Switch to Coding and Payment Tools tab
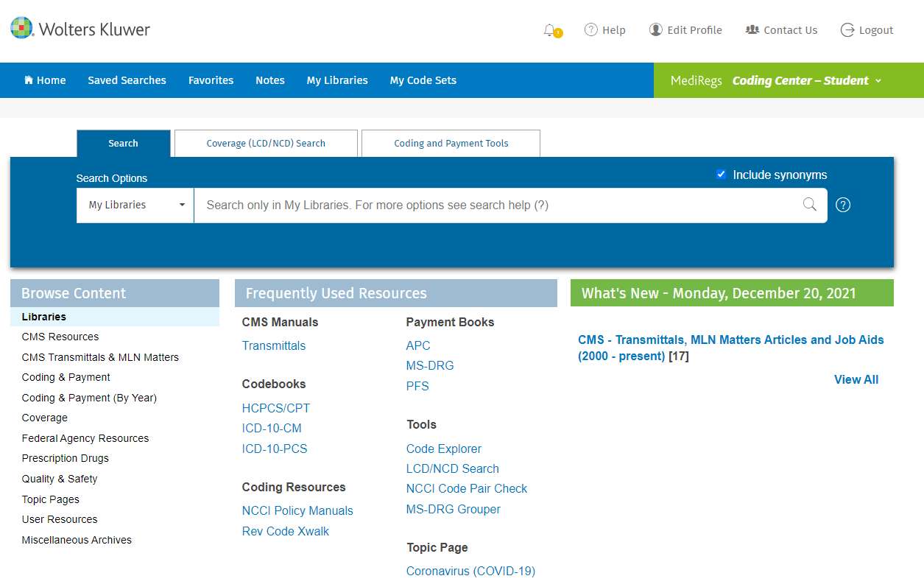This screenshot has height=587, width=924. pyautogui.click(x=451, y=144)
